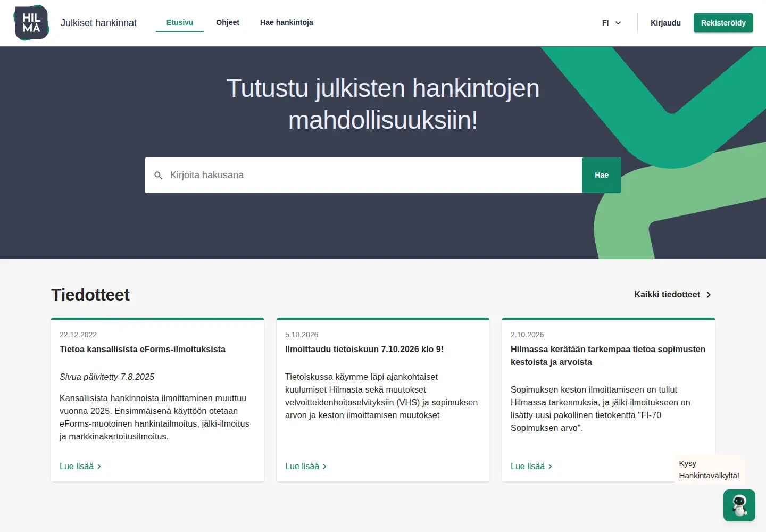Click the Hae search button
This screenshot has width=766, height=532.
602,175
